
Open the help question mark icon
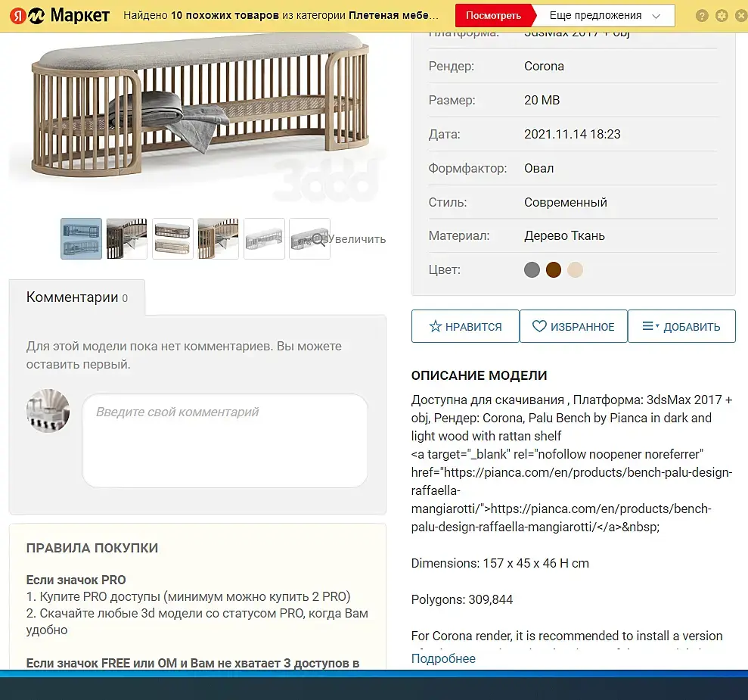tap(702, 16)
